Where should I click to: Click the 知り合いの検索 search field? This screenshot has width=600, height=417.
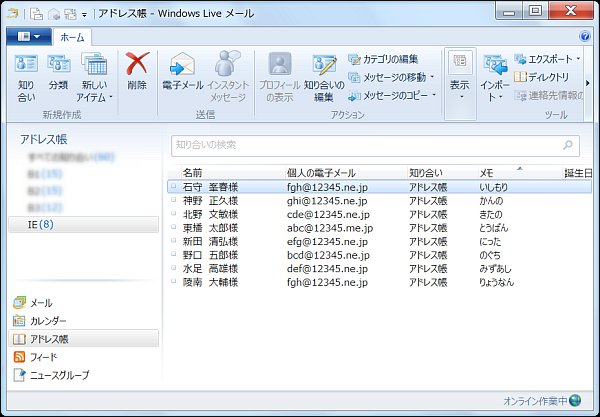click(x=375, y=146)
